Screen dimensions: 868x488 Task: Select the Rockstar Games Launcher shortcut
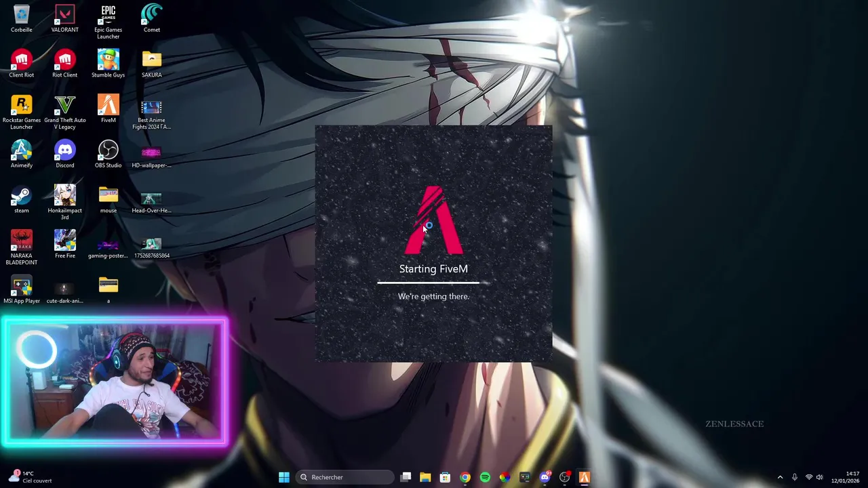(21, 113)
